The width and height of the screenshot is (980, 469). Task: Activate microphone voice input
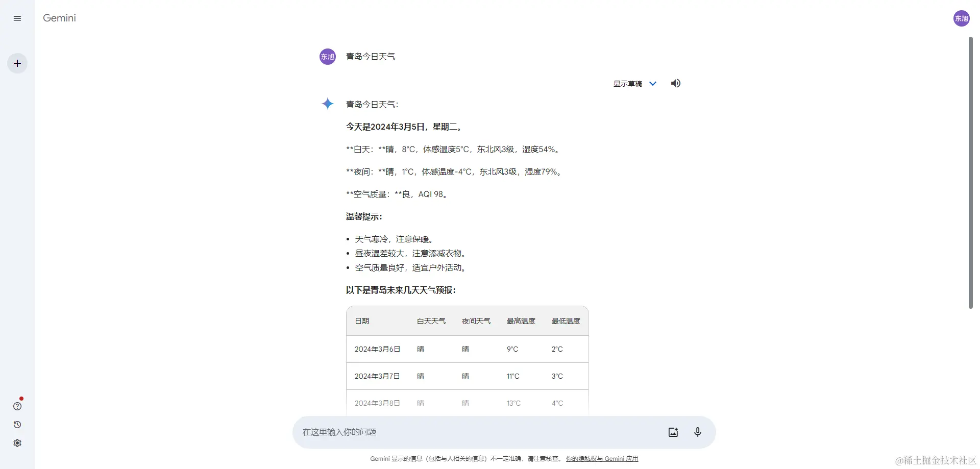(x=698, y=432)
